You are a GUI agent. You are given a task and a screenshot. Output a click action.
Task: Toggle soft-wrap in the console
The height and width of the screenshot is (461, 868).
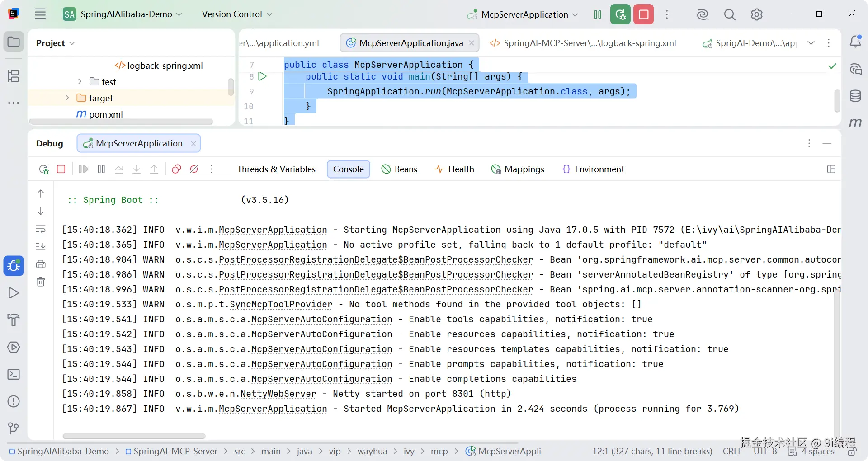click(41, 229)
